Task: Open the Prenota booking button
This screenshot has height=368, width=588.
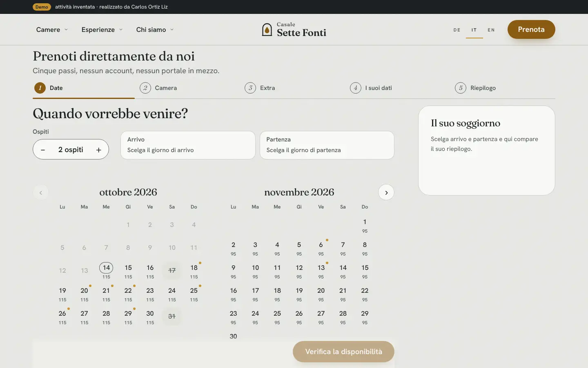Action: [x=531, y=29]
